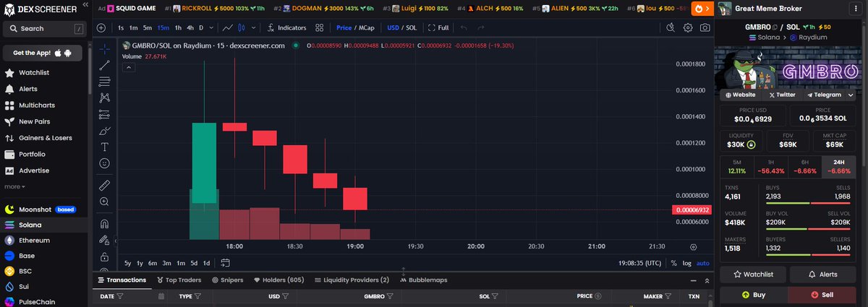Toggle percentage scale button

(x=673, y=263)
